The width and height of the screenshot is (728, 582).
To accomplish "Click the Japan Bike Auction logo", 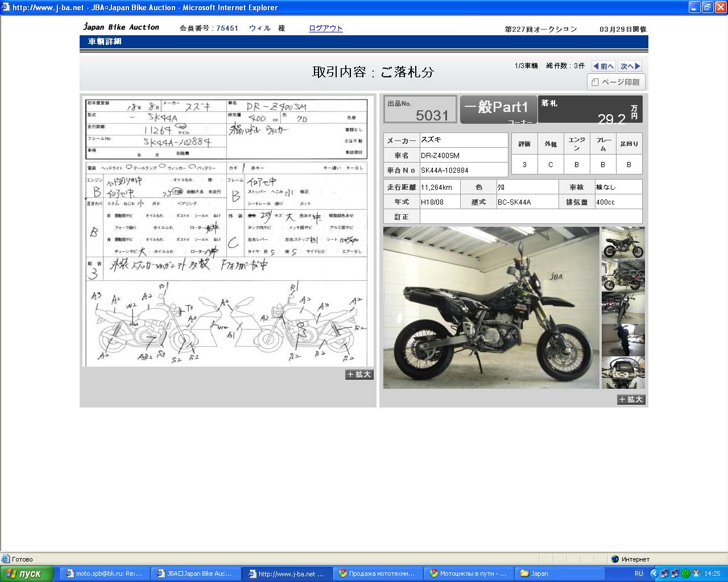I will pyautogui.click(x=121, y=27).
